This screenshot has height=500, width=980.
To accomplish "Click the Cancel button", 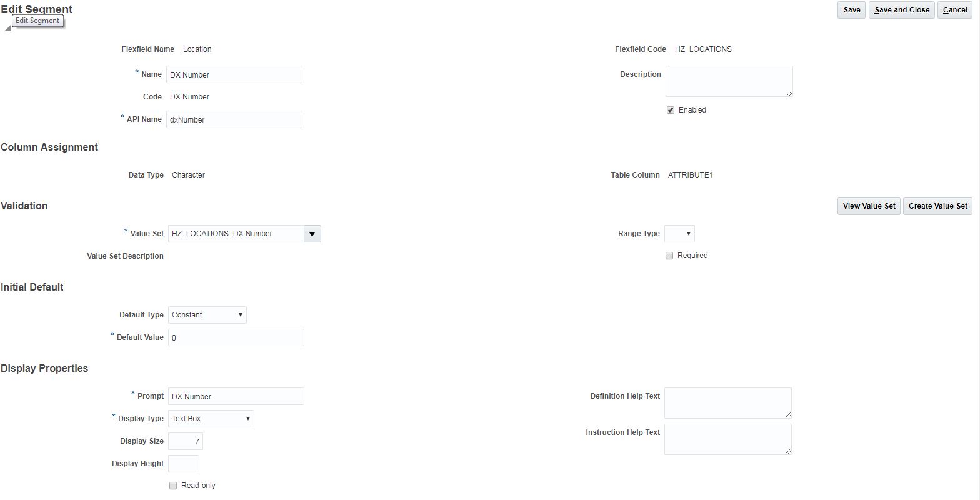I will tap(954, 10).
